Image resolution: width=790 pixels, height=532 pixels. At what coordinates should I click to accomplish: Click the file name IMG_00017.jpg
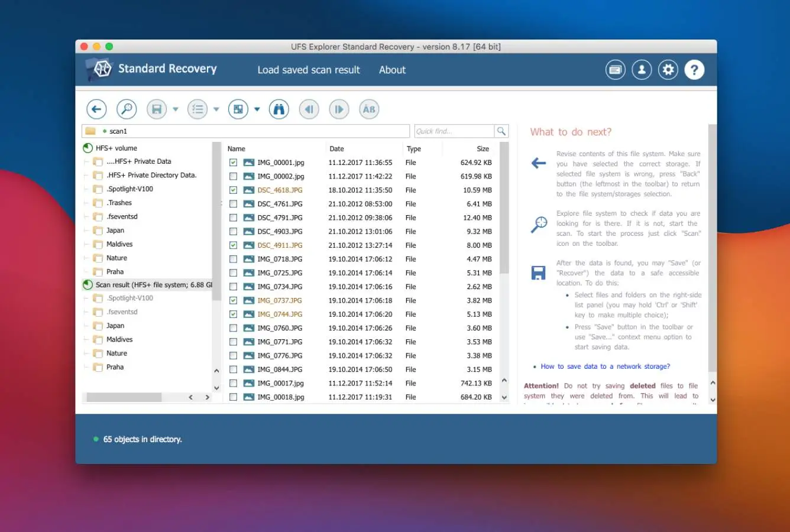click(281, 383)
